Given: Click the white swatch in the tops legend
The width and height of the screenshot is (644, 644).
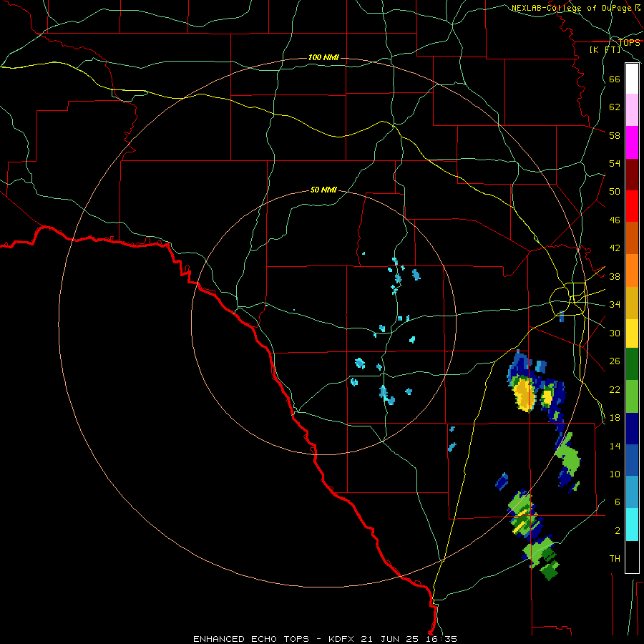Looking at the screenshot, I should point(632,79).
